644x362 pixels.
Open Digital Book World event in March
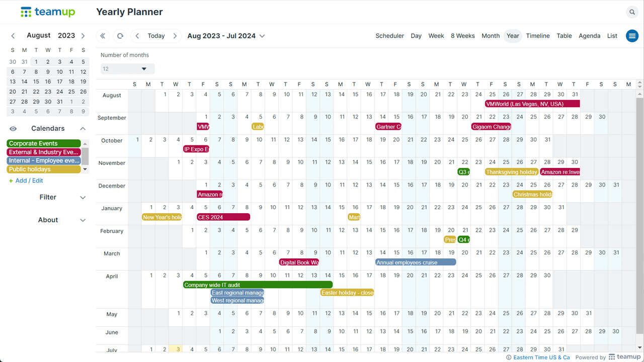click(299, 262)
